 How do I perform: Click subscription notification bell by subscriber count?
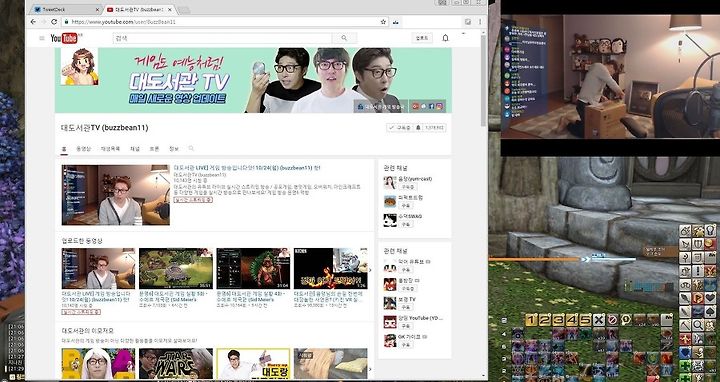pyautogui.click(x=418, y=128)
